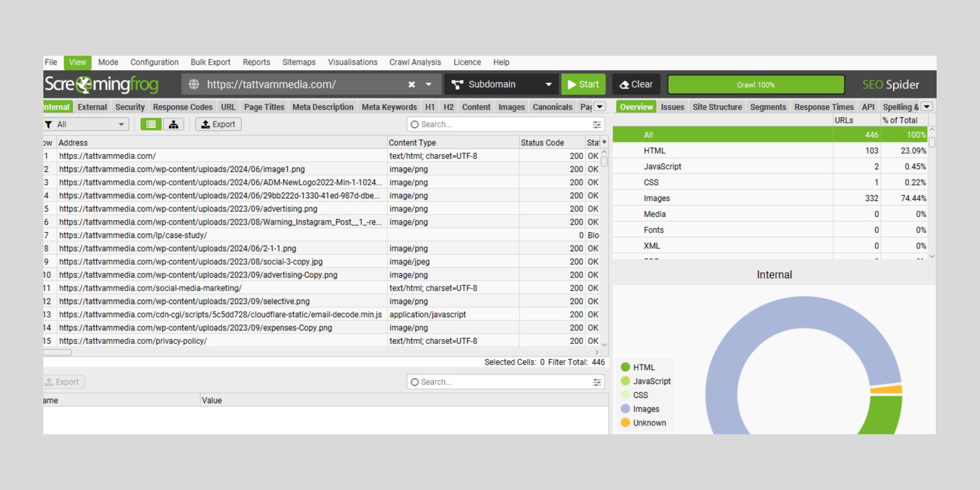Sort by the Content Type column header
The image size is (980, 490).
tap(453, 143)
